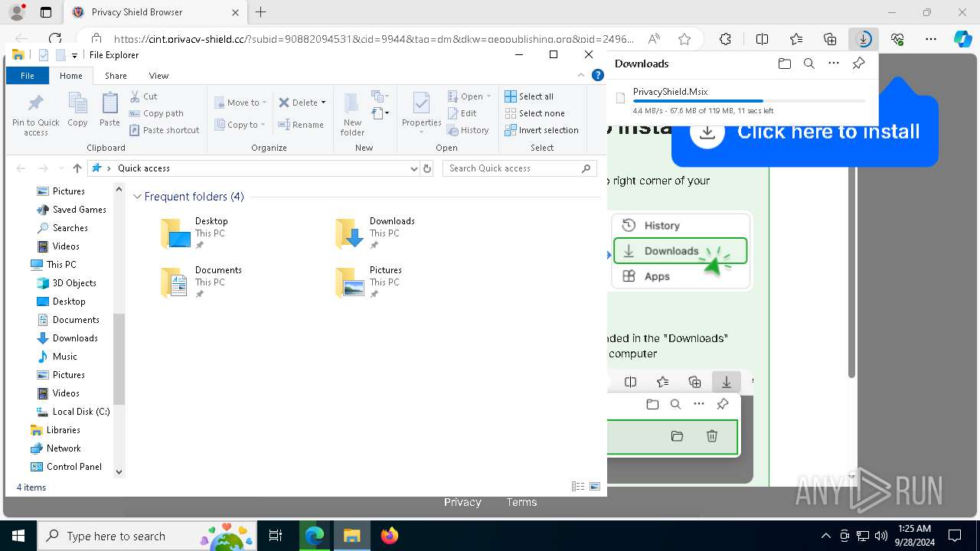Switch to Large icons view layout
Viewport: 980px width, 551px height.
click(595, 487)
